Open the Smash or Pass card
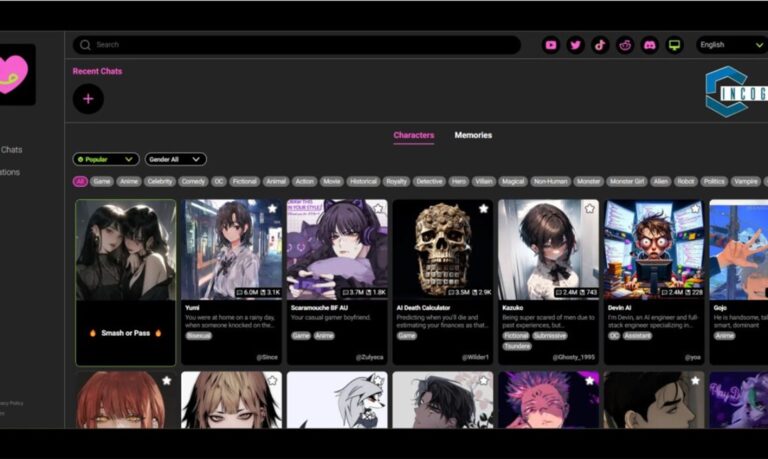The height and width of the screenshot is (459, 768). pos(126,283)
